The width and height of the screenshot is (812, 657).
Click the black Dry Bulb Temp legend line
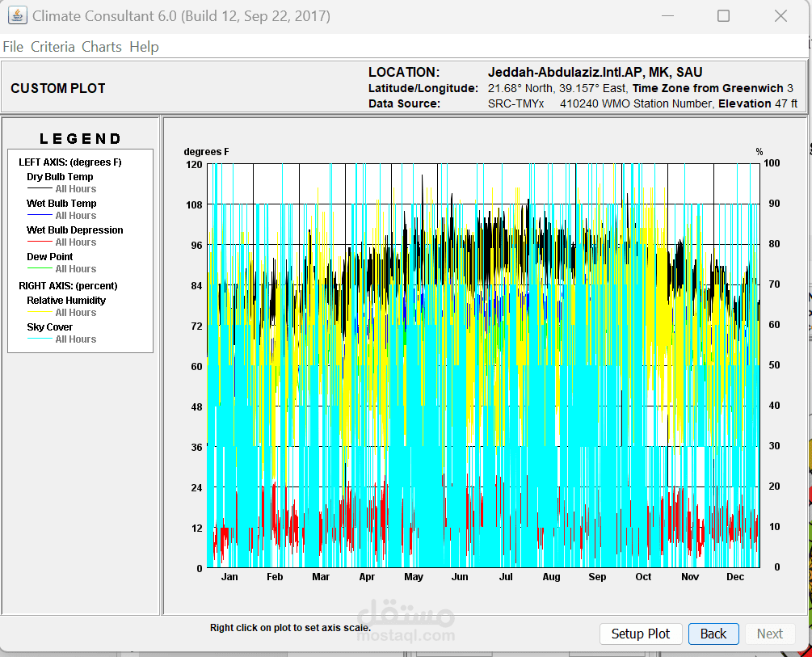click(x=40, y=189)
